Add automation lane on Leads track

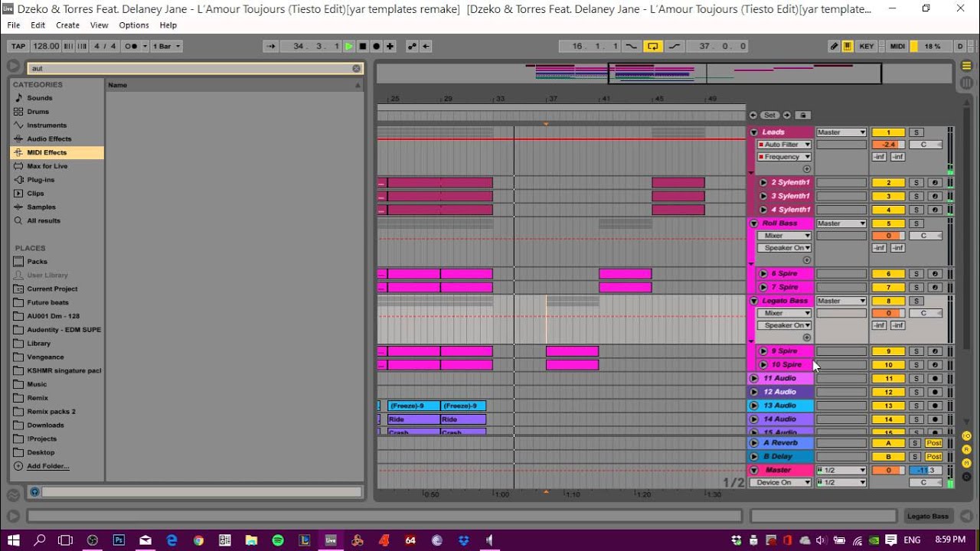806,169
